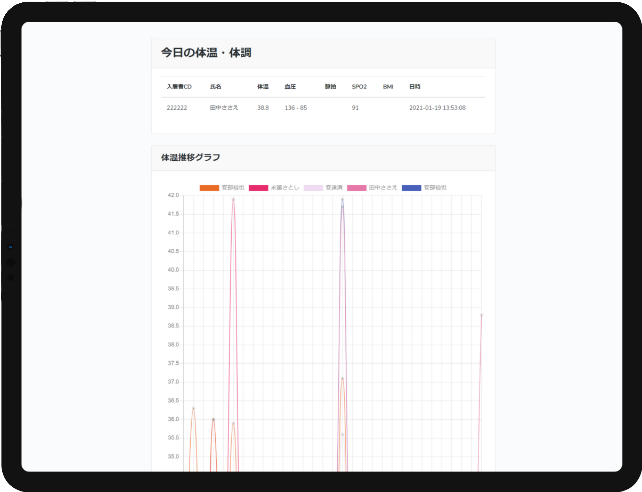Select resident code 222222 cell
Screen dimensions: 642x492
pos(178,107)
